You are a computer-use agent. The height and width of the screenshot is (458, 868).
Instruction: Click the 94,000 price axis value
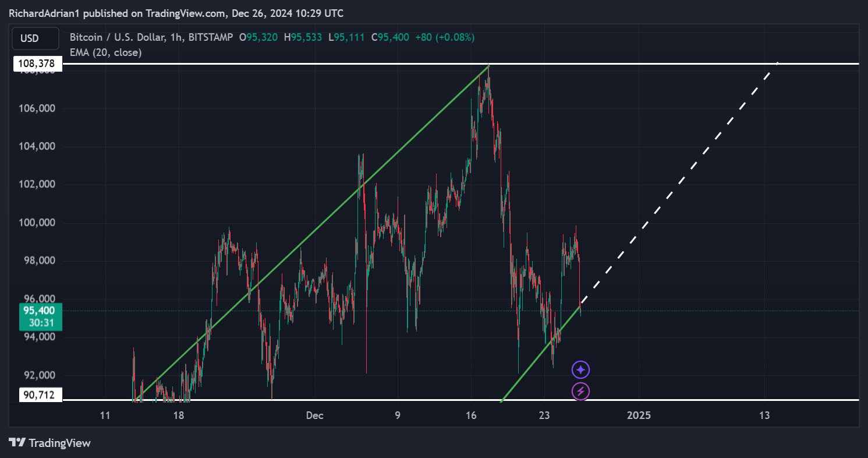pos(39,337)
